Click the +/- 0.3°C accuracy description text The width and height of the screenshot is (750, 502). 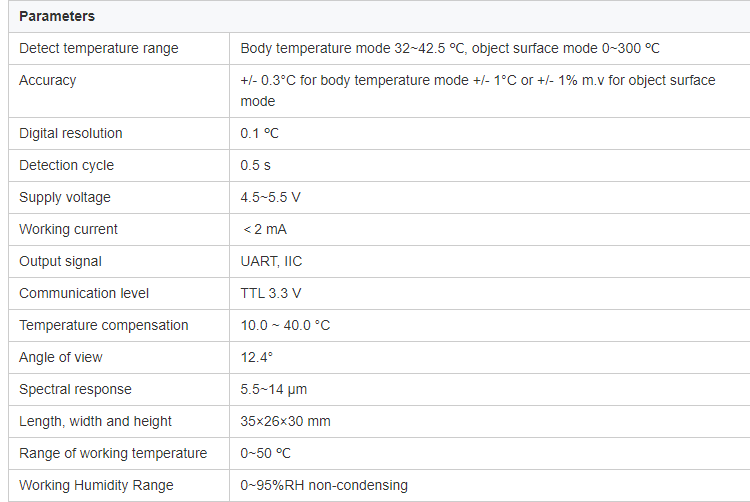(x=478, y=91)
